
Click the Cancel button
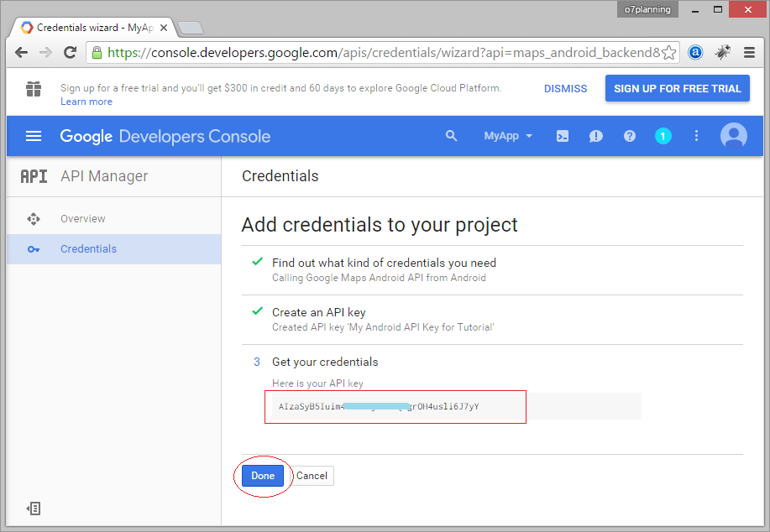tap(312, 476)
